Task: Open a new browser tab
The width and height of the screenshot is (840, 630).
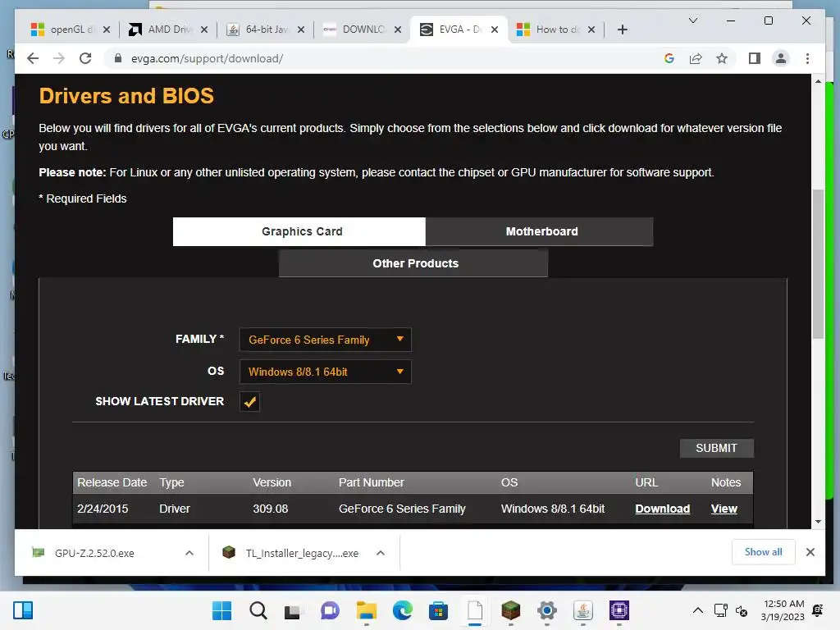Action: coord(622,30)
